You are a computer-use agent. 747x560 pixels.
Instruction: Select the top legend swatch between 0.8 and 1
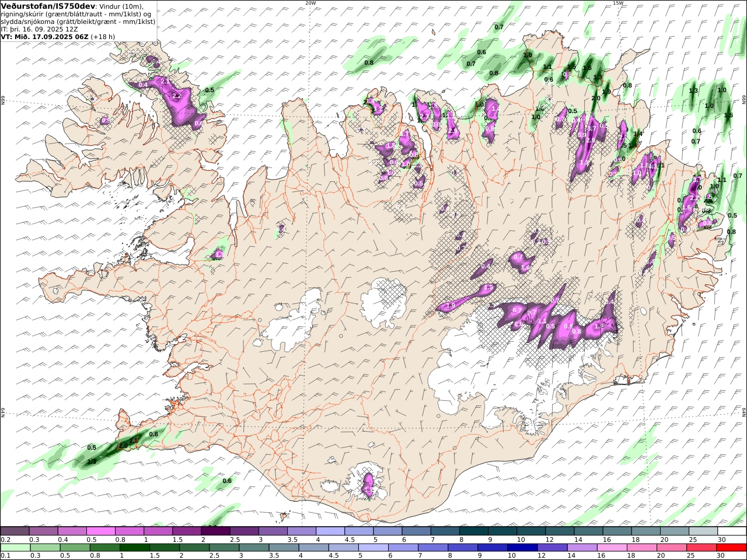pos(129,531)
